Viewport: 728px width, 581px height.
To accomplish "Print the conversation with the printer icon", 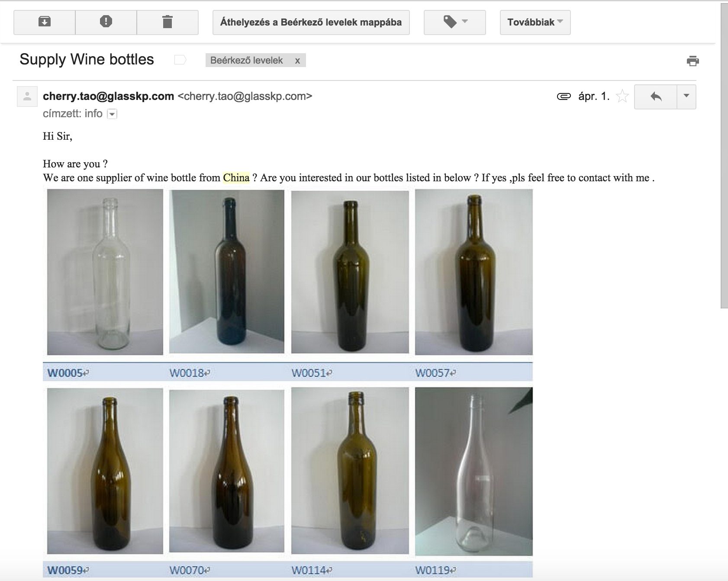I will tap(693, 61).
